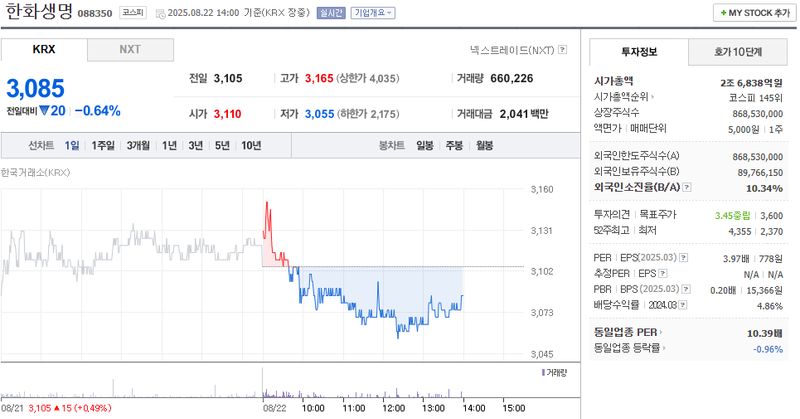
Task: Click the 상장주식수 value 868,530,000
Action: point(757,114)
